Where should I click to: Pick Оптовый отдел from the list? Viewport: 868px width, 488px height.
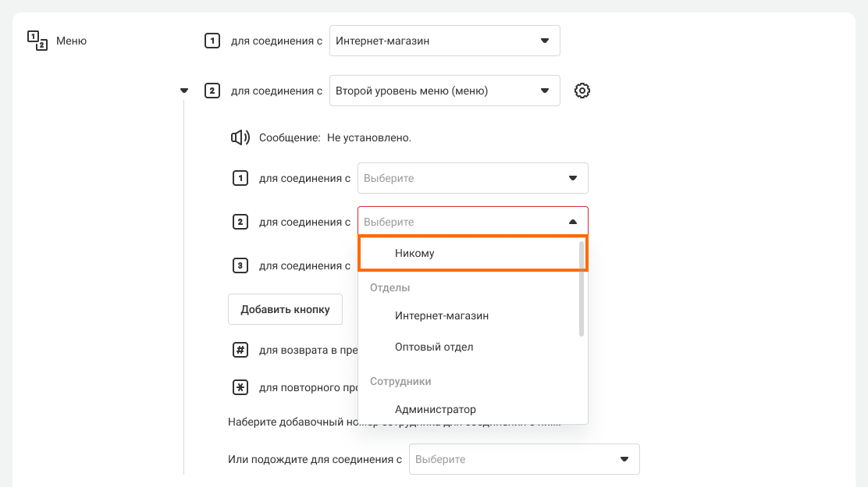(x=434, y=347)
